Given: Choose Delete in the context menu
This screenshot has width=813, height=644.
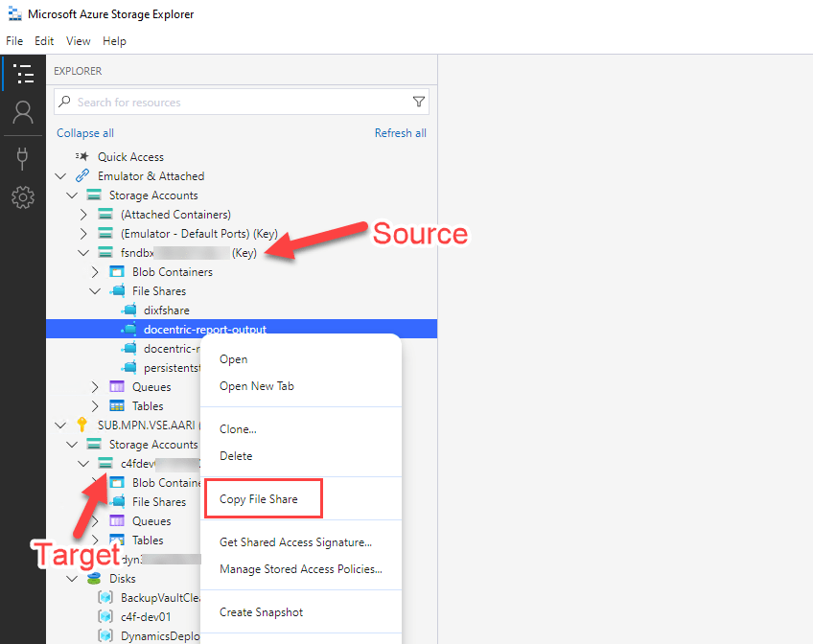Looking at the screenshot, I should [x=236, y=456].
